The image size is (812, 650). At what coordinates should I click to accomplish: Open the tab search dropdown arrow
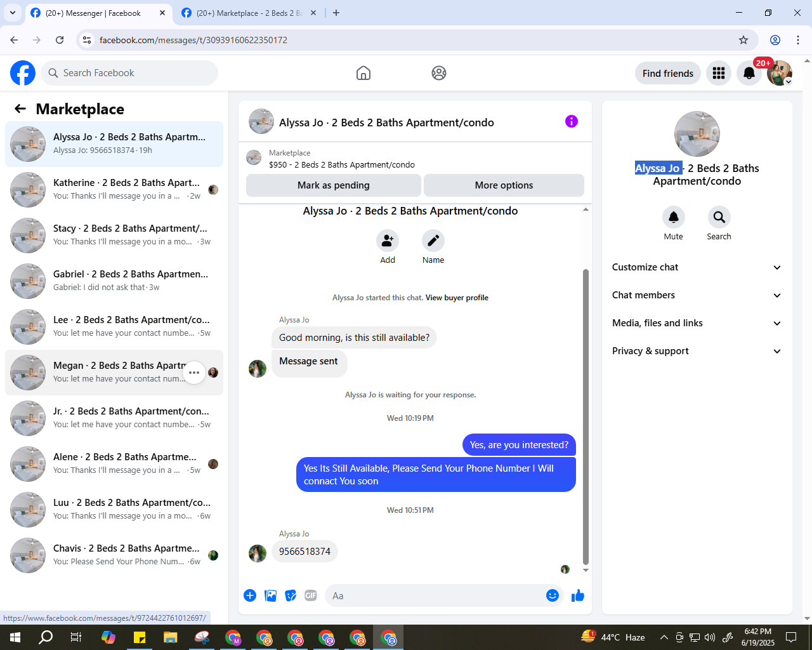pyautogui.click(x=13, y=13)
